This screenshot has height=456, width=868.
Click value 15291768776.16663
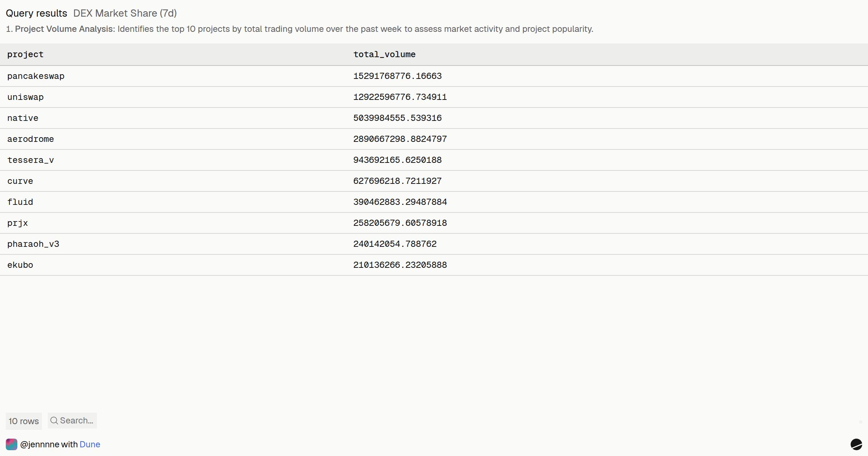point(397,76)
